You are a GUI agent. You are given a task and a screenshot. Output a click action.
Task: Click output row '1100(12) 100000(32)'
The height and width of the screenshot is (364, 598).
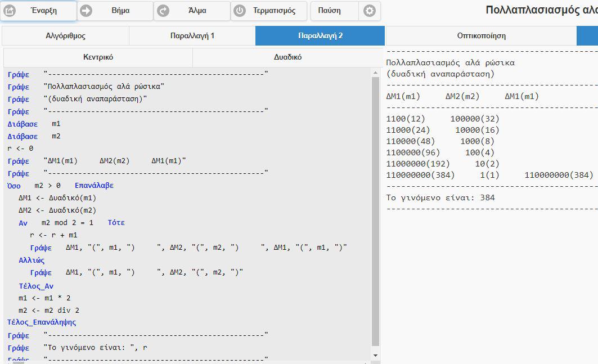click(443, 119)
